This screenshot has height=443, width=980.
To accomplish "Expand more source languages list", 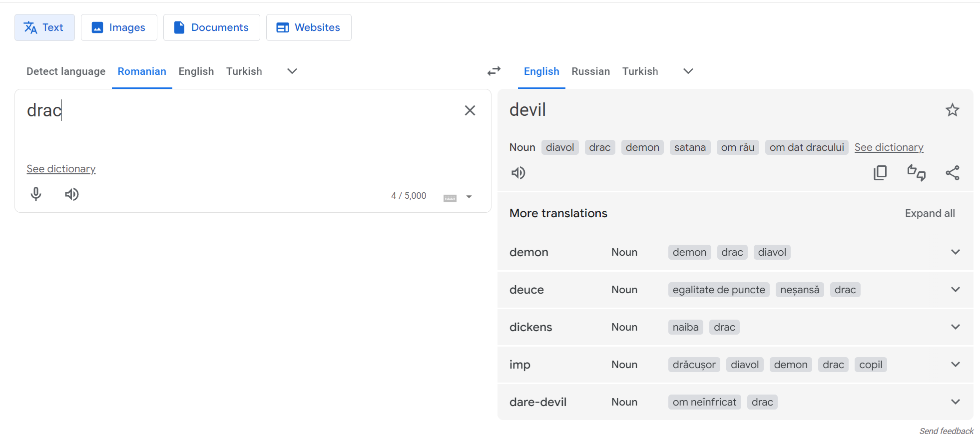I will coord(292,71).
